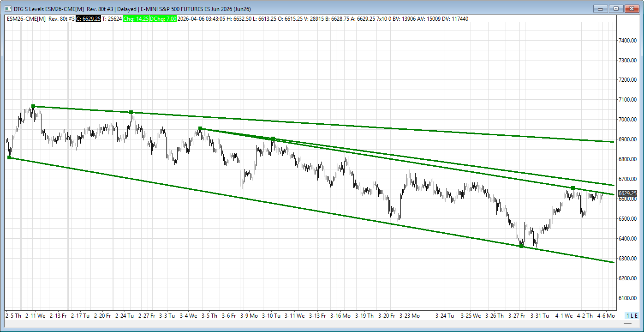Select the trendline anchor near 3-4 We
This screenshot has width=644, height=332.
point(200,128)
